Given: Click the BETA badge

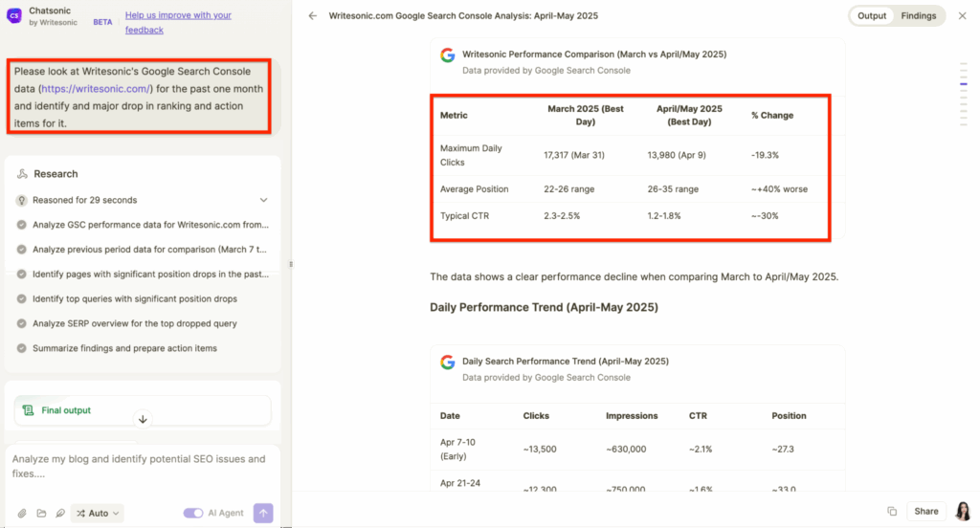Looking at the screenshot, I should click(102, 22).
